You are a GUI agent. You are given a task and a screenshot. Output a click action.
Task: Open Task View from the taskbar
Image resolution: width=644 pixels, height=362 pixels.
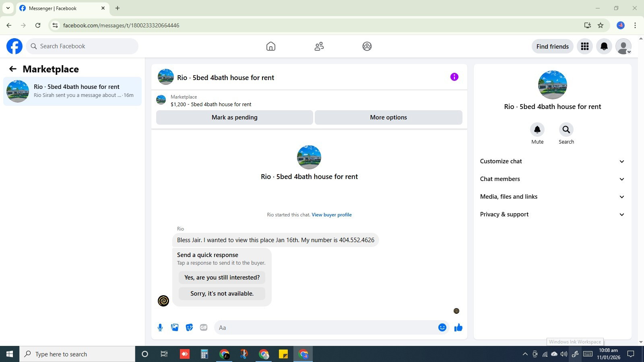tap(164, 354)
